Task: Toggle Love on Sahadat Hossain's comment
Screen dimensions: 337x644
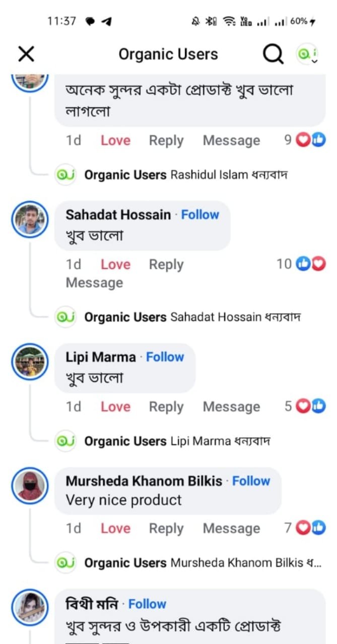Action: tap(115, 265)
